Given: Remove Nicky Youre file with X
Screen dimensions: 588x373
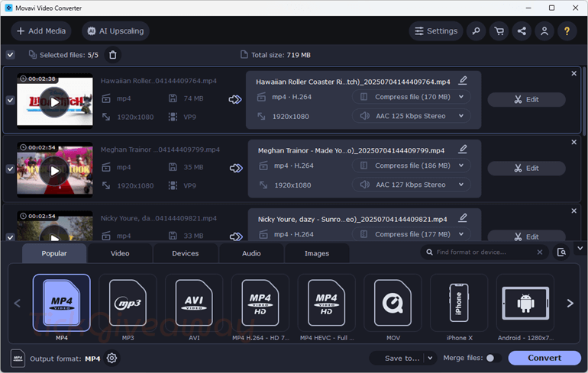Looking at the screenshot, I should click(573, 211).
